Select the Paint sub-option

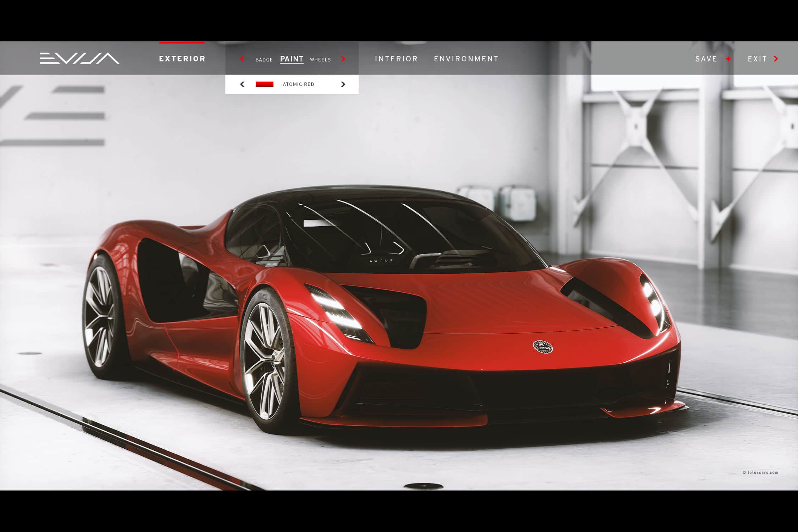click(292, 59)
